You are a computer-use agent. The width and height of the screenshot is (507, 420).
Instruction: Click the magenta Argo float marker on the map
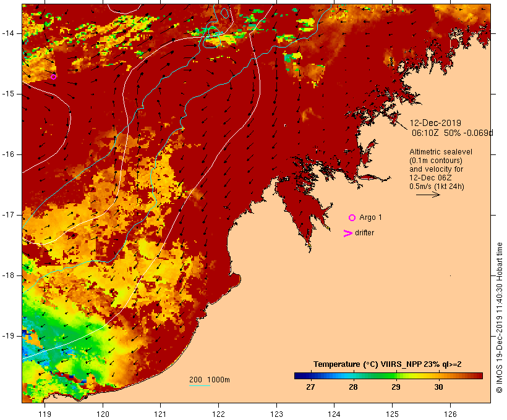coord(54,77)
